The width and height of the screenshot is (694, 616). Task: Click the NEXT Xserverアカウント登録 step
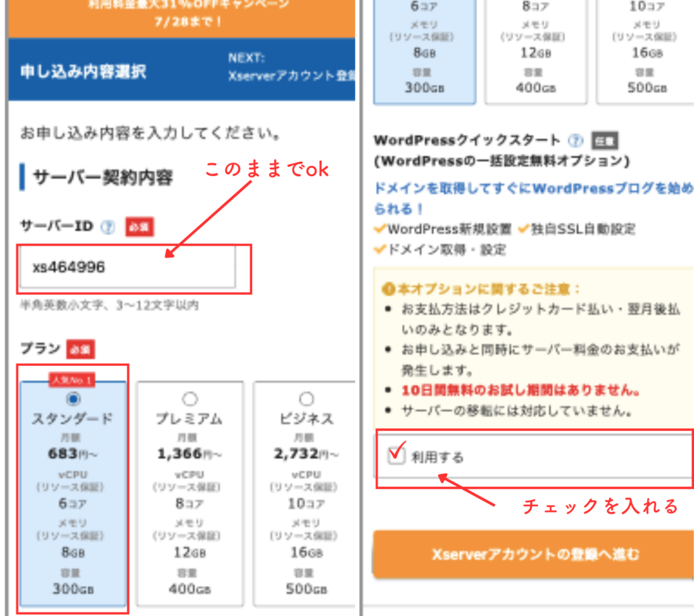(291, 68)
